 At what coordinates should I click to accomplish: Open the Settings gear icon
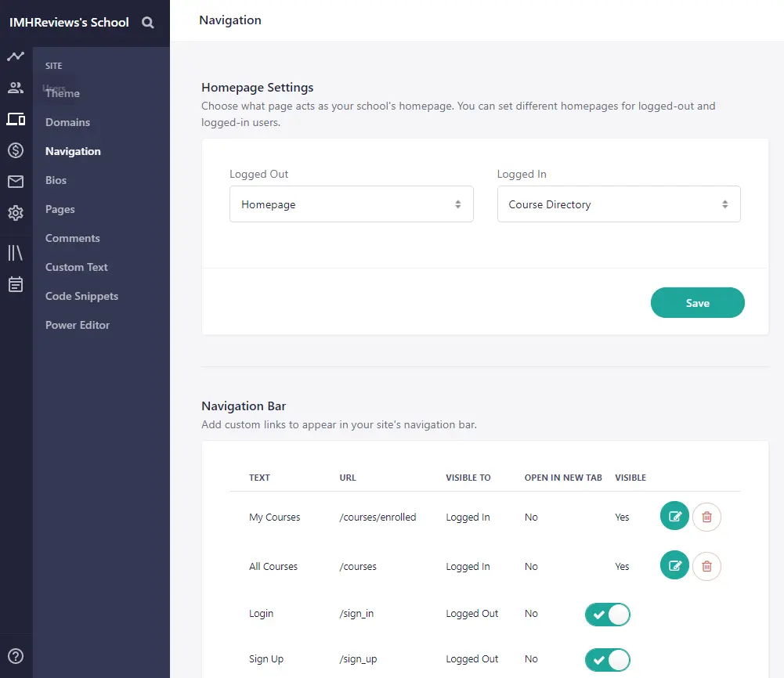click(x=16, y=213)
